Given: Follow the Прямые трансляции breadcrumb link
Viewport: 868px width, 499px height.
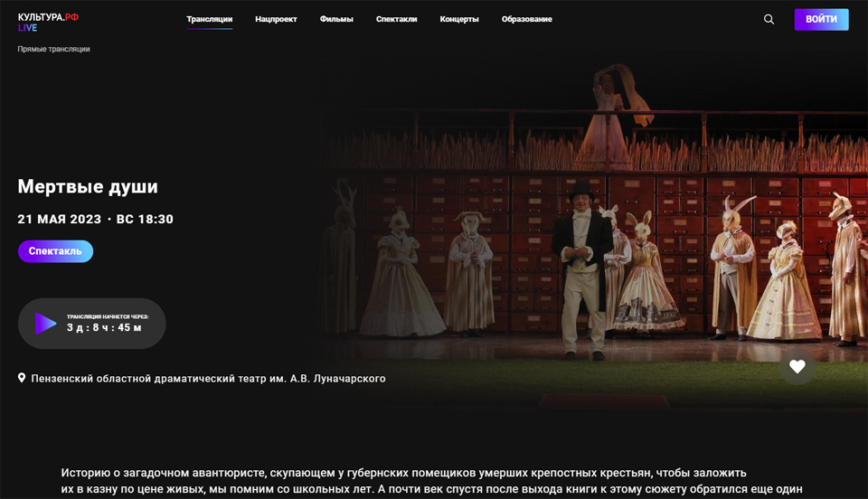Looking at the screenshot, I should tap(53, 49).
